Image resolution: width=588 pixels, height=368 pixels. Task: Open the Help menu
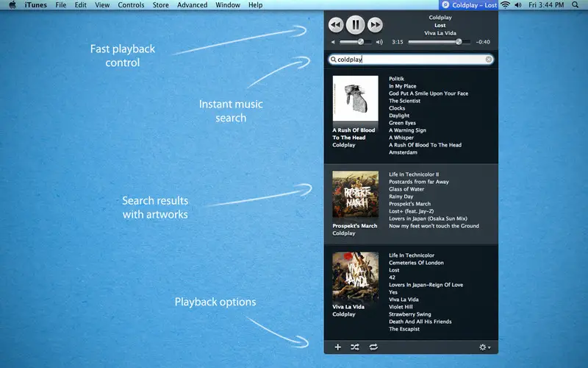(255, 5)
